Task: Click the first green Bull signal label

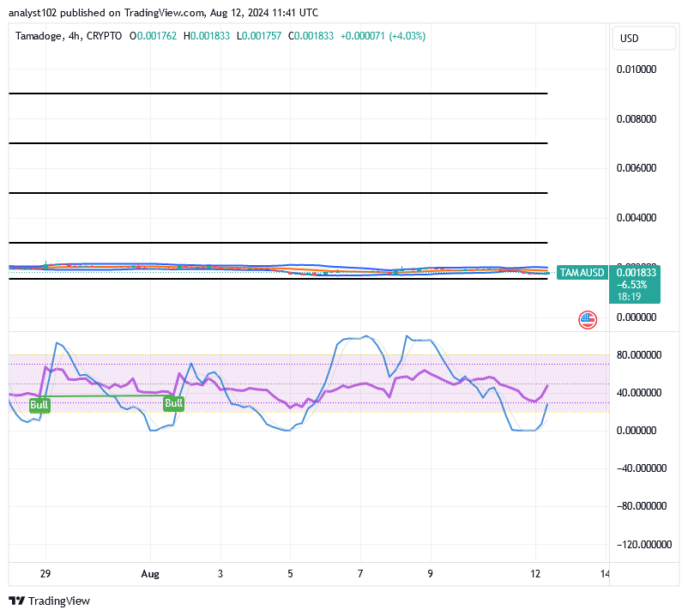Action: coord(39,404)
